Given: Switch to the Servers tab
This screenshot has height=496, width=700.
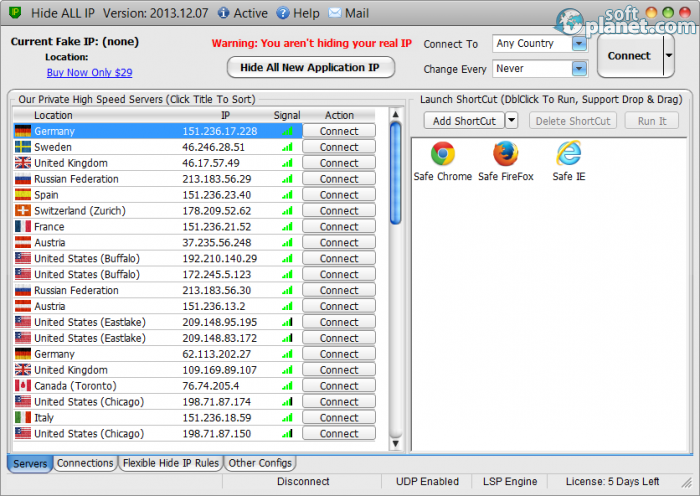Looking at the screenshot, I should (30, 463).
